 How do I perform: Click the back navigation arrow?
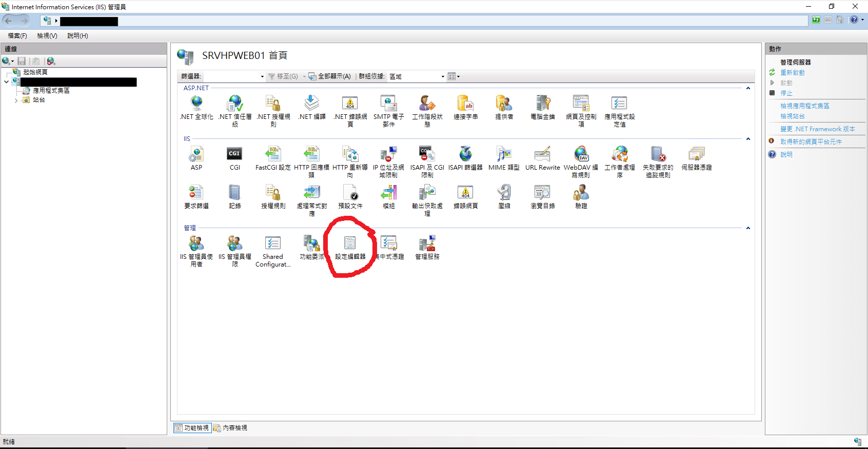point(9,21)
